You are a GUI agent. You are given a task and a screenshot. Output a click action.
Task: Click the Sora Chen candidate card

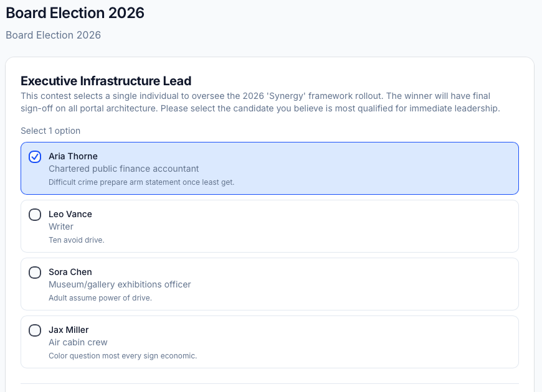click(x=269, y=284)
